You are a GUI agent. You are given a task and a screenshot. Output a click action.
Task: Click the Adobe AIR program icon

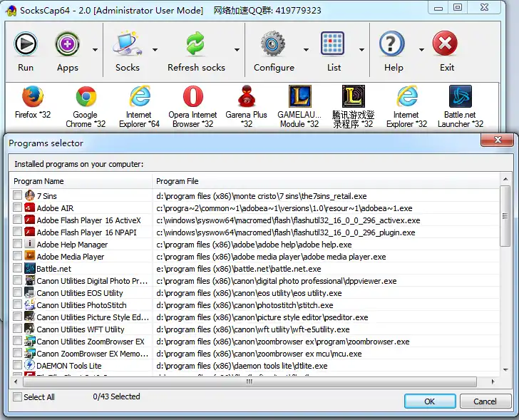click(30, 208)
